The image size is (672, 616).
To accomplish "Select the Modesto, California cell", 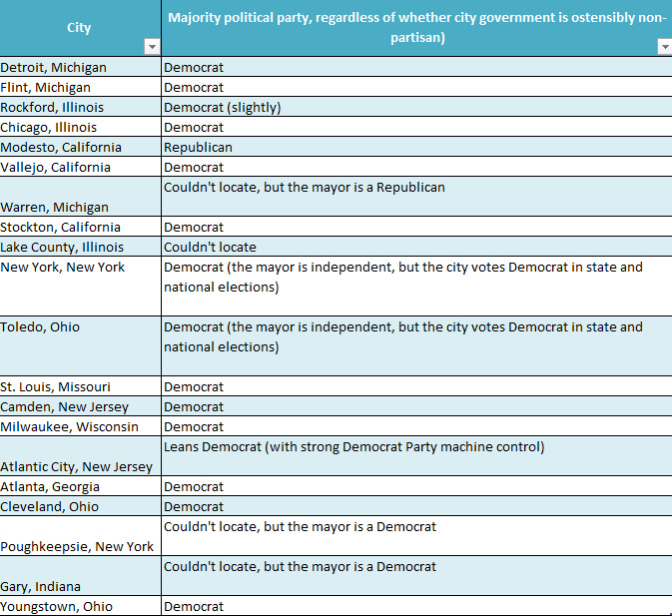I will (80, 147).
